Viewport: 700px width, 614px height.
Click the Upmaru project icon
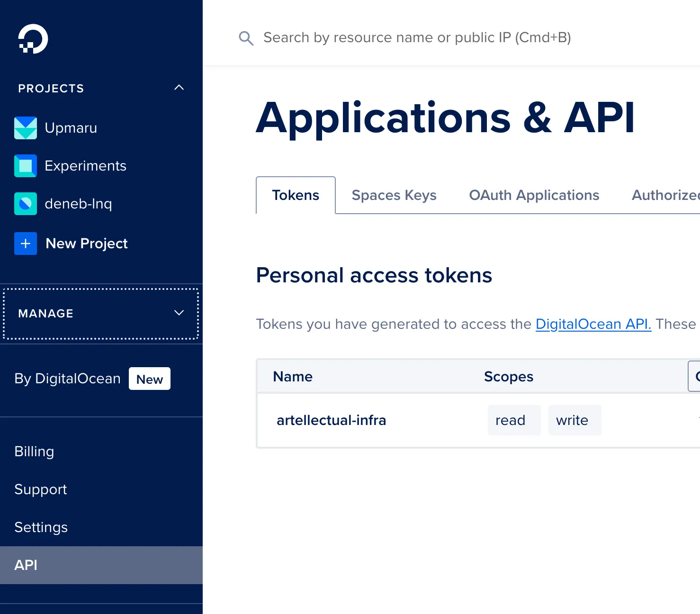26,128
